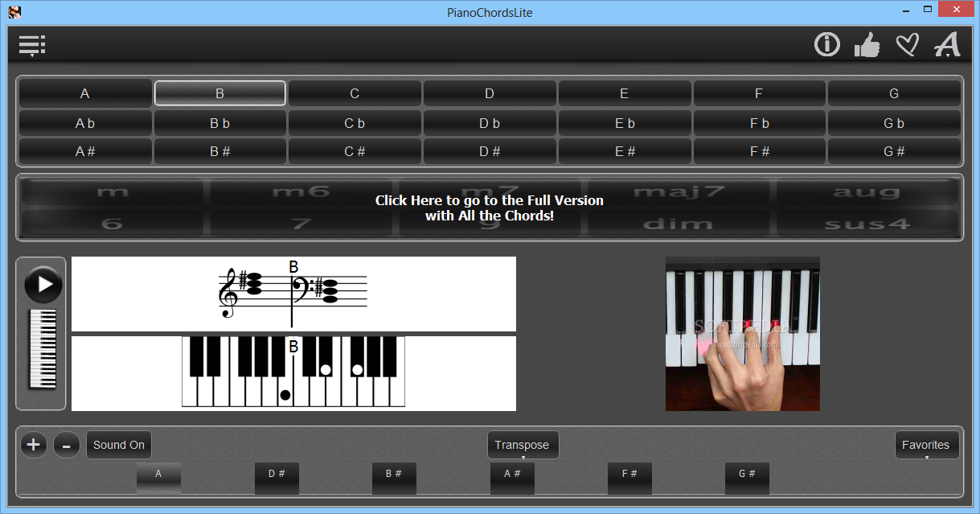980x514 pixels.
Task: Select root note F
Action: (758, 93)
